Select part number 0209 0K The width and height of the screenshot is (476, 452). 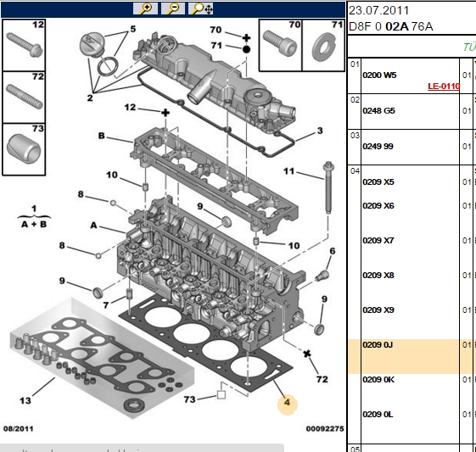pos(378,380)
